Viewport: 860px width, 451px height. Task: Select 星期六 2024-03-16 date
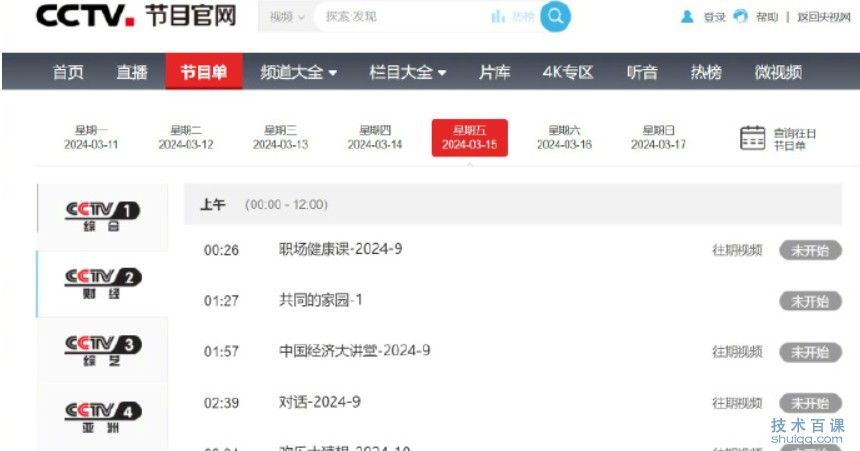pyautogui.click(x=564, y=138)
